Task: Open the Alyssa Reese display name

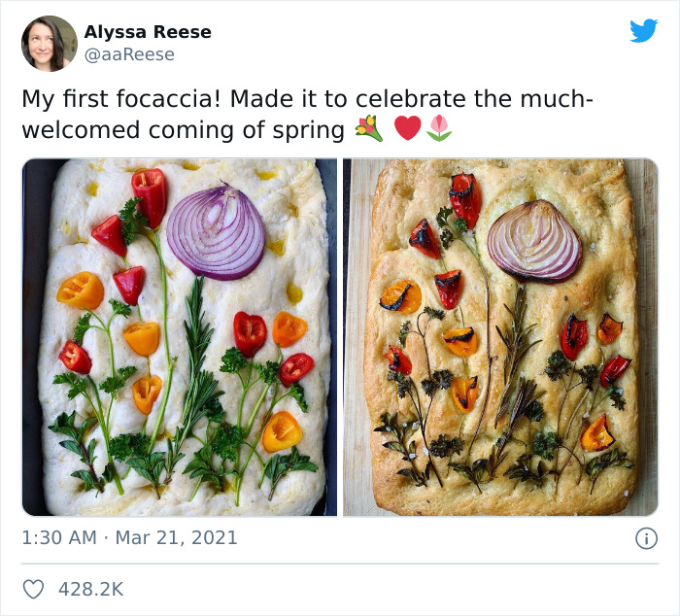Action: pos(148,32)
